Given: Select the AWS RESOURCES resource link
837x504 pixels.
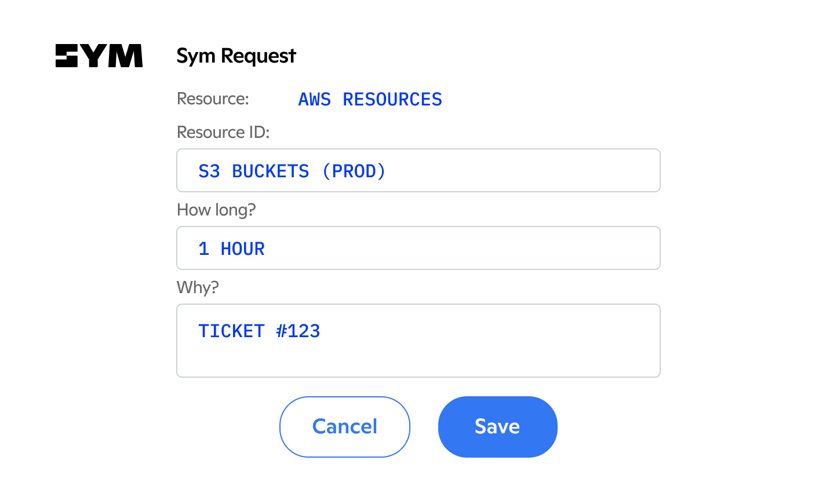Looking at the screenshot, I should coord(369,99).
